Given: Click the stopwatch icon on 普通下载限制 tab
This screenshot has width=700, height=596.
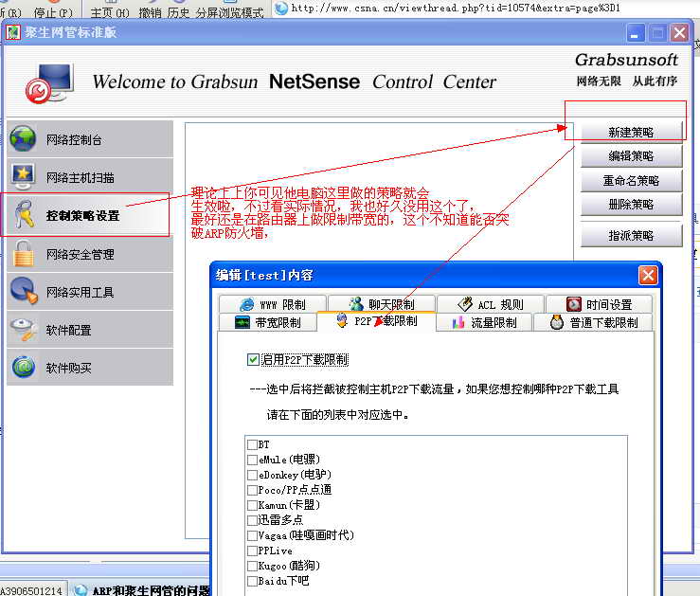Looking at the screenshot, I should click(557, 322).
